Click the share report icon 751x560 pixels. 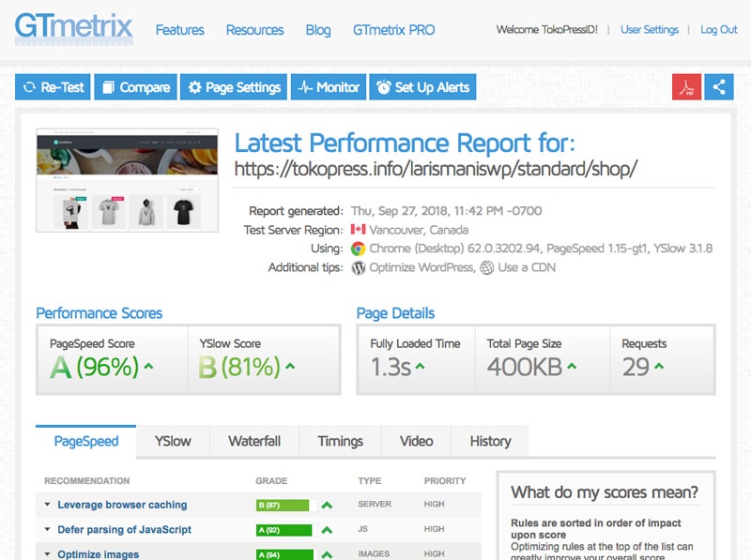click(x=719, y=87)
